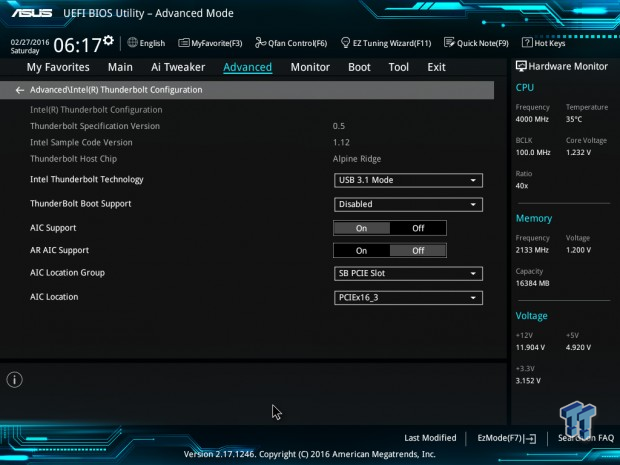The image size is (620, 465).
Task: Click 4000 MHz CPU frequency value
Action: [532, 119]
